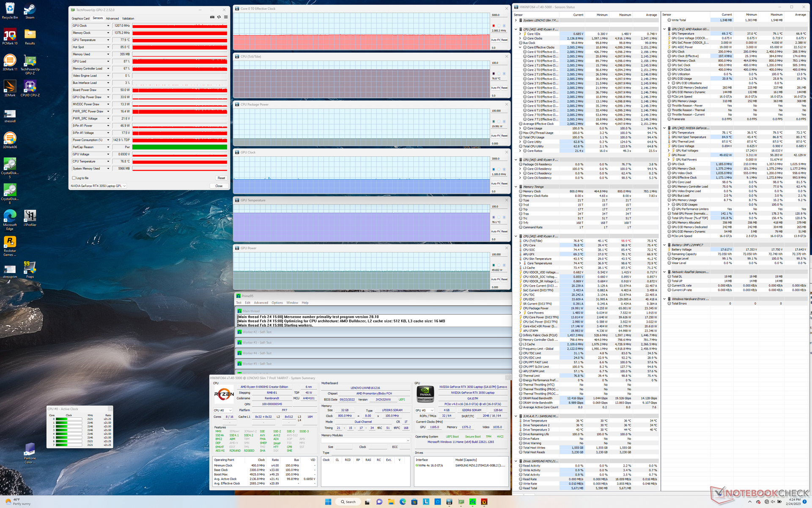This screenshot has height=508, width=812.
Task: Pick dark purple swatch in CPU Tctl/Tdie graph
Action: (494, 74)
